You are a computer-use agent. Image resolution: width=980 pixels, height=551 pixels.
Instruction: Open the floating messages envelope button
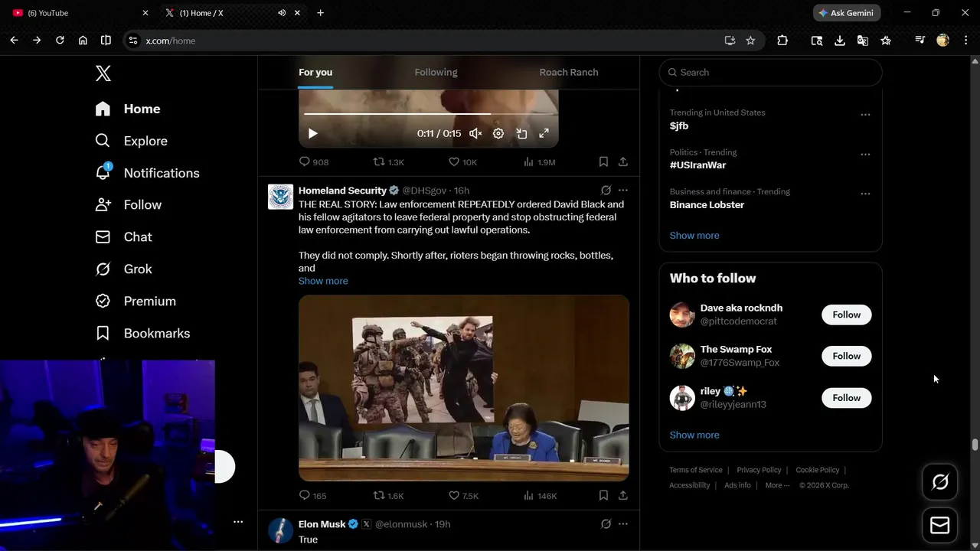[x=940, y=526]
